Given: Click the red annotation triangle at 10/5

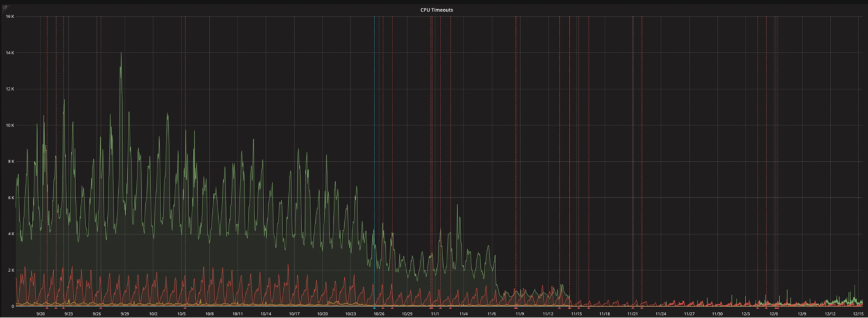Looking at the screenshot, I should coord(185,308).
